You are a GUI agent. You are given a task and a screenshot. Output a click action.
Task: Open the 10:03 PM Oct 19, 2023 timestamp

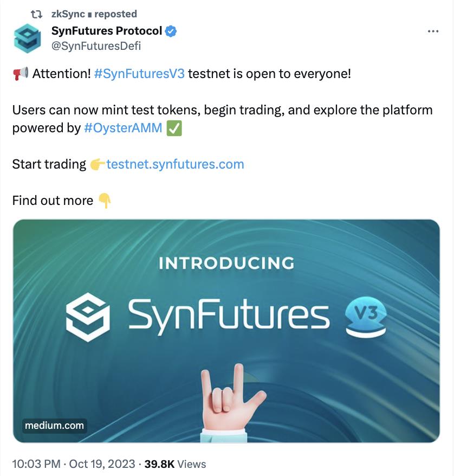coord(73,464)
